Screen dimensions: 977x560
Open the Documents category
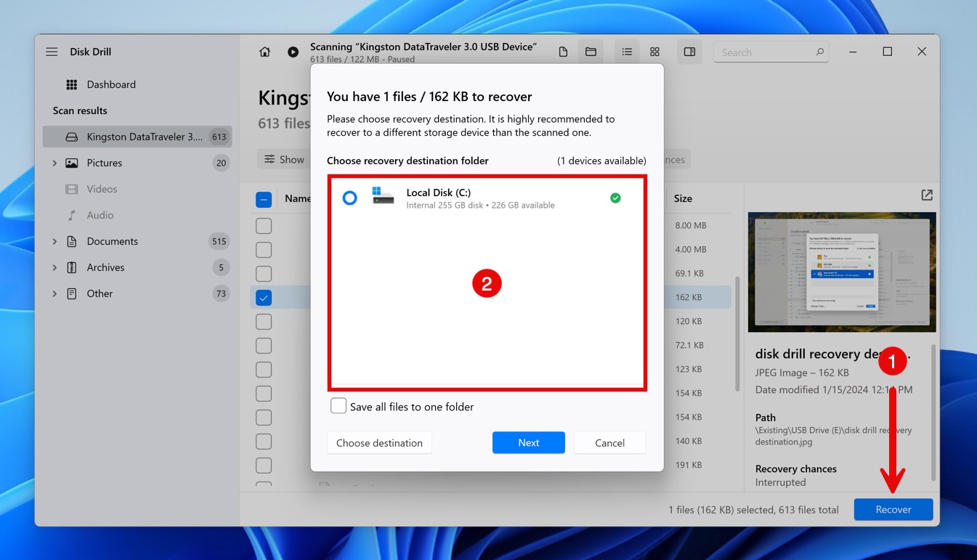[x=112, y=241]
